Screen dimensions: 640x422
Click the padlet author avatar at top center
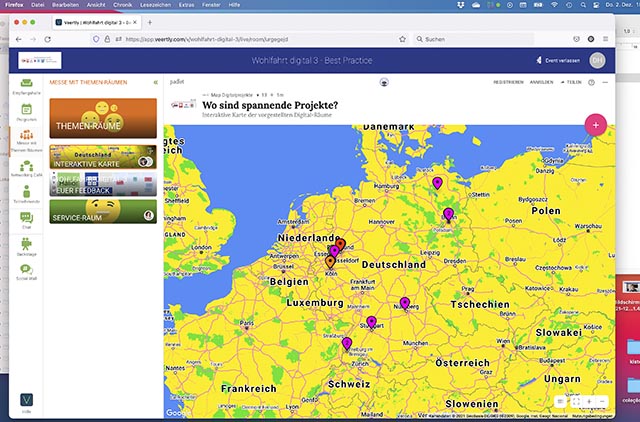click(384, 82)
